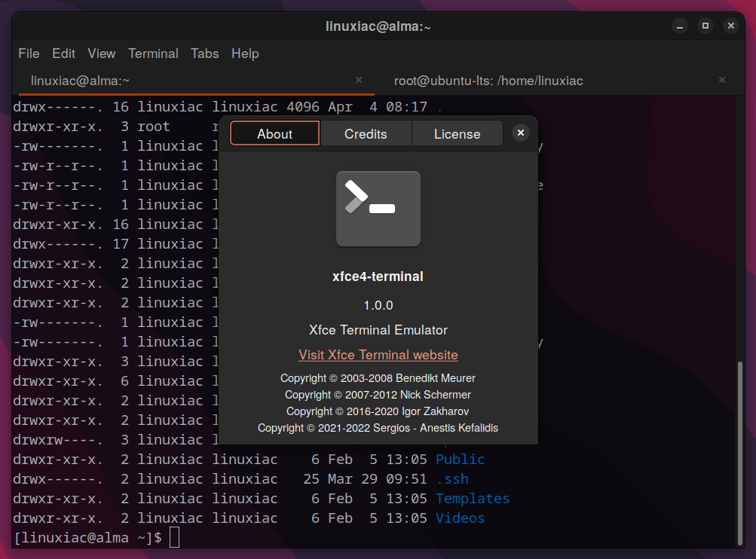Screen dimensions: 756x559
Task: Open the View menu
Action: [x=102, y=53]
